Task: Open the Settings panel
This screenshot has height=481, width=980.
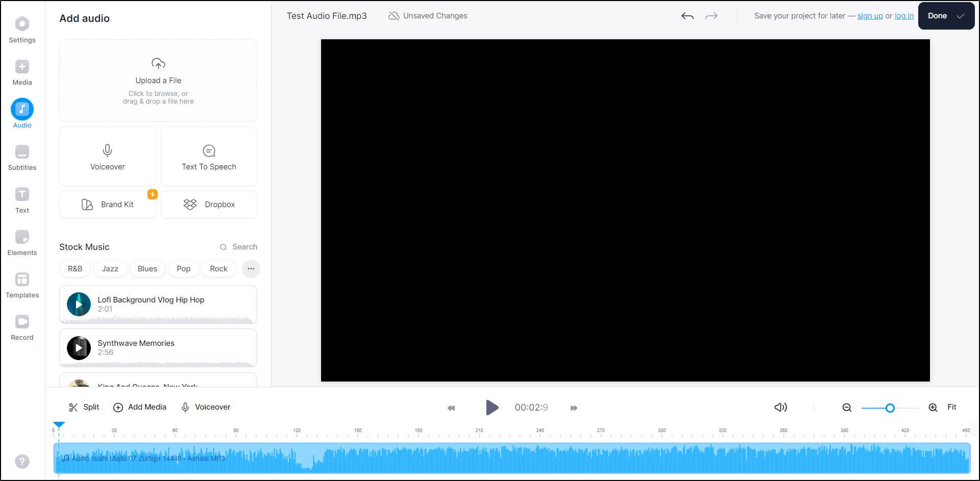Action: 22,28
